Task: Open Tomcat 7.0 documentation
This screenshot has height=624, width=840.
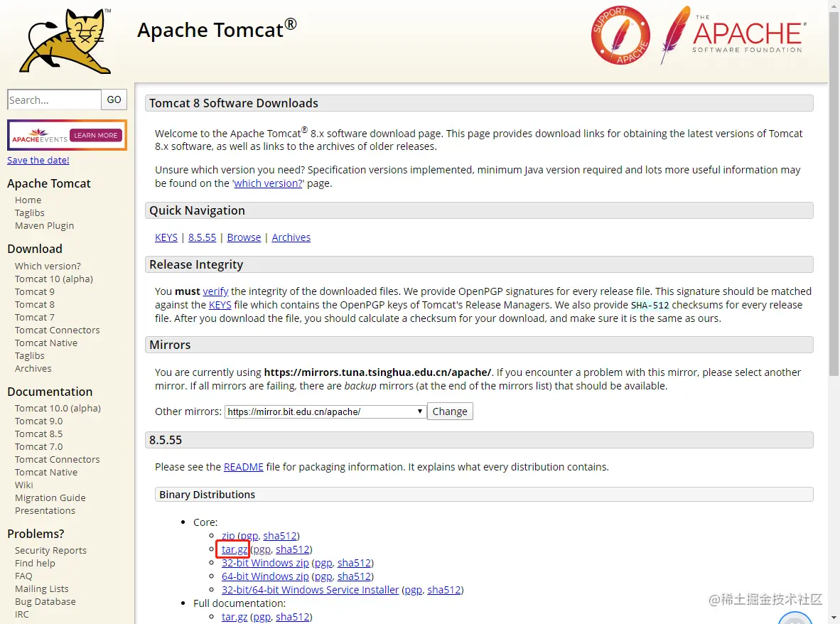Action: pyautogui.click(x=38, y=447)
